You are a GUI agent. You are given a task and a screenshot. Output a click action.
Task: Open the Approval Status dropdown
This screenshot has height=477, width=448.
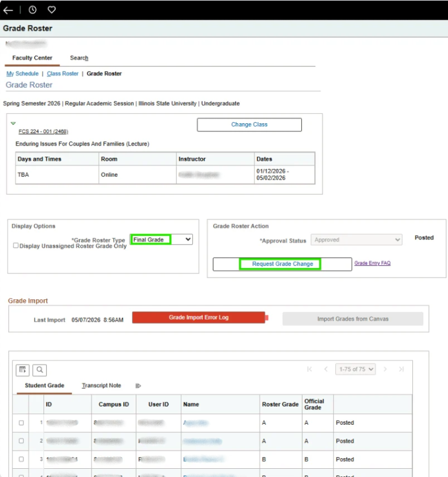click(x=357, y=240)
